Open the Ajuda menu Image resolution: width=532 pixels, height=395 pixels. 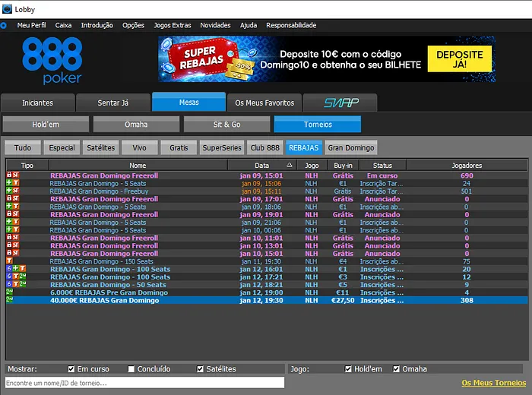click(x=249, y=25)
